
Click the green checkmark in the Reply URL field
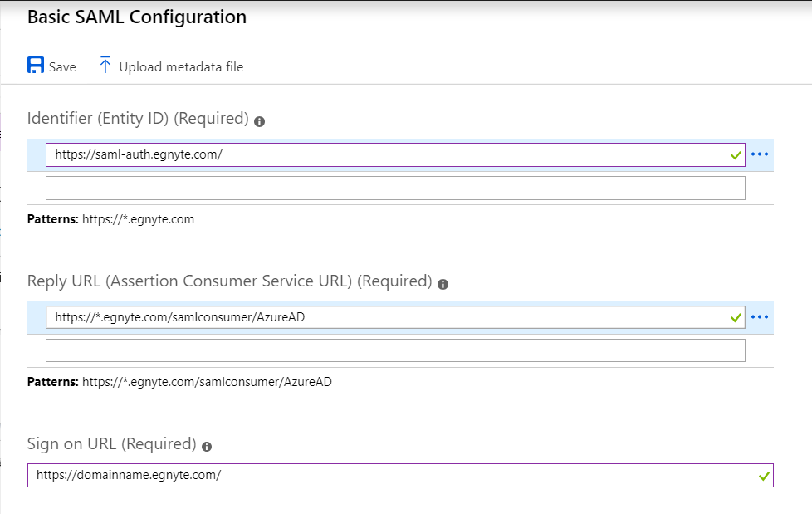point(734,316)
